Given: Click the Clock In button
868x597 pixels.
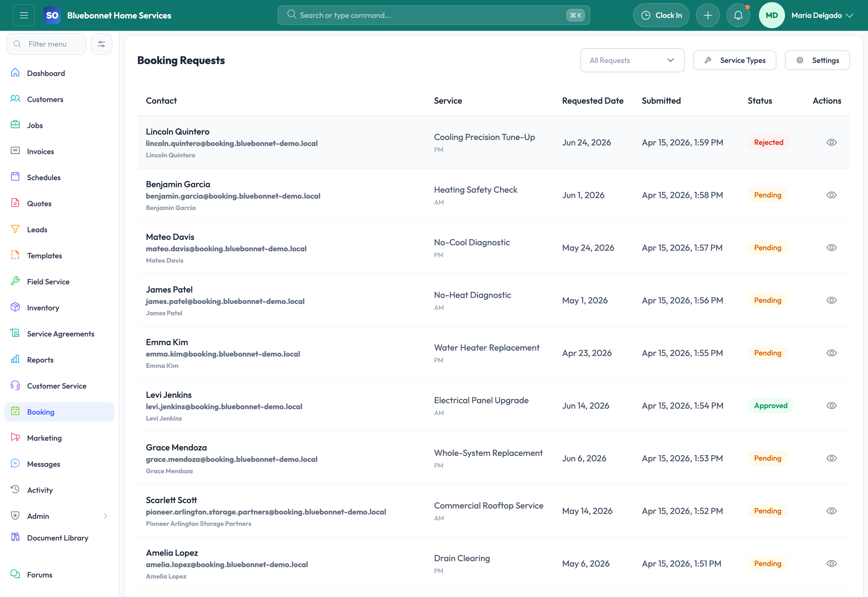Looking at the screenshot, I should tap(661, 15).
